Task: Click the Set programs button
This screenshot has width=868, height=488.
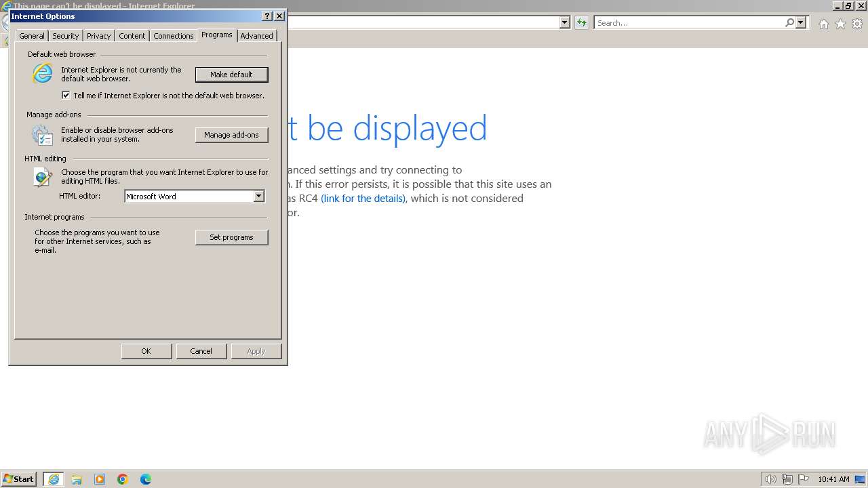Action: tap(232, 237)
